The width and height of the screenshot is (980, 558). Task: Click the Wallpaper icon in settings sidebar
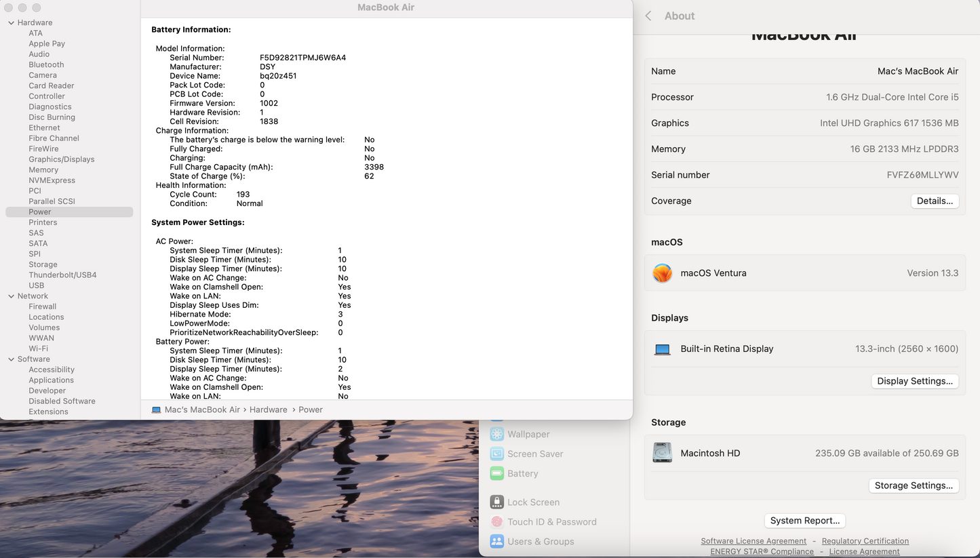[x=497, y=435]
